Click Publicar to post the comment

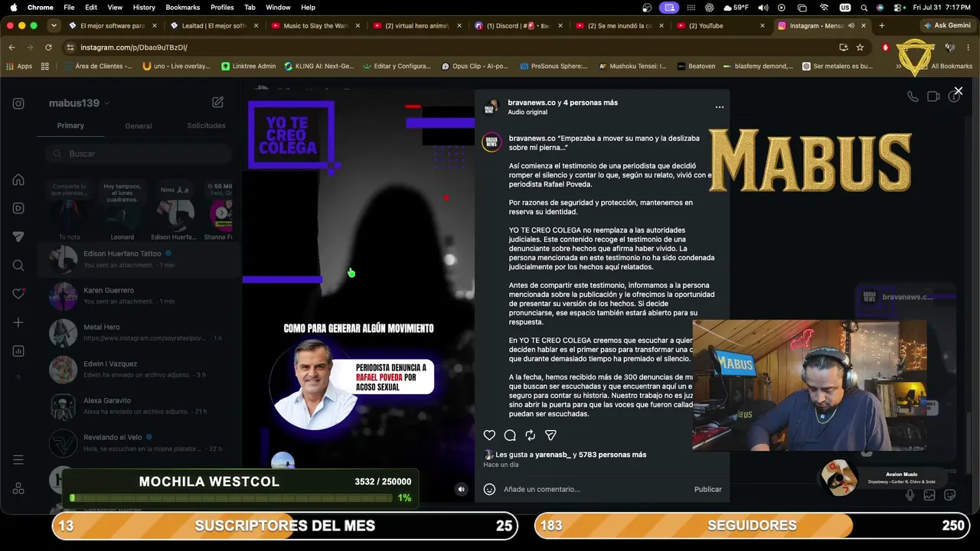(x=707, y=489)
